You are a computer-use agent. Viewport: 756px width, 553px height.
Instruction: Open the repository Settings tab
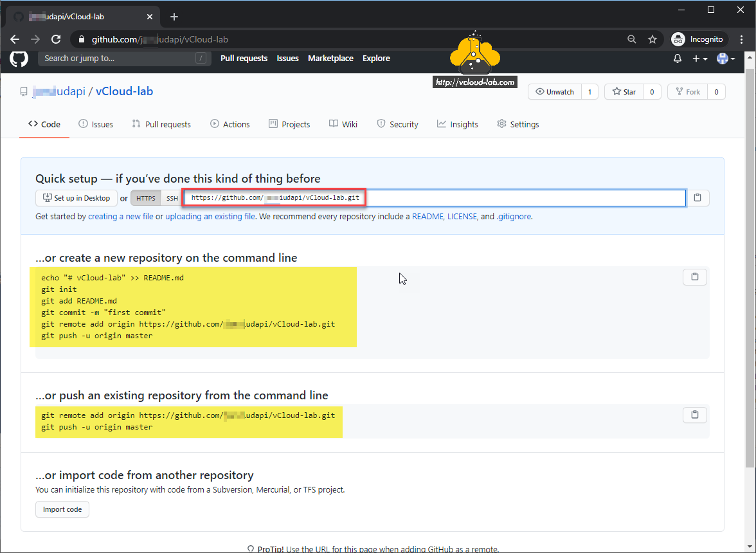coord(518,124)
